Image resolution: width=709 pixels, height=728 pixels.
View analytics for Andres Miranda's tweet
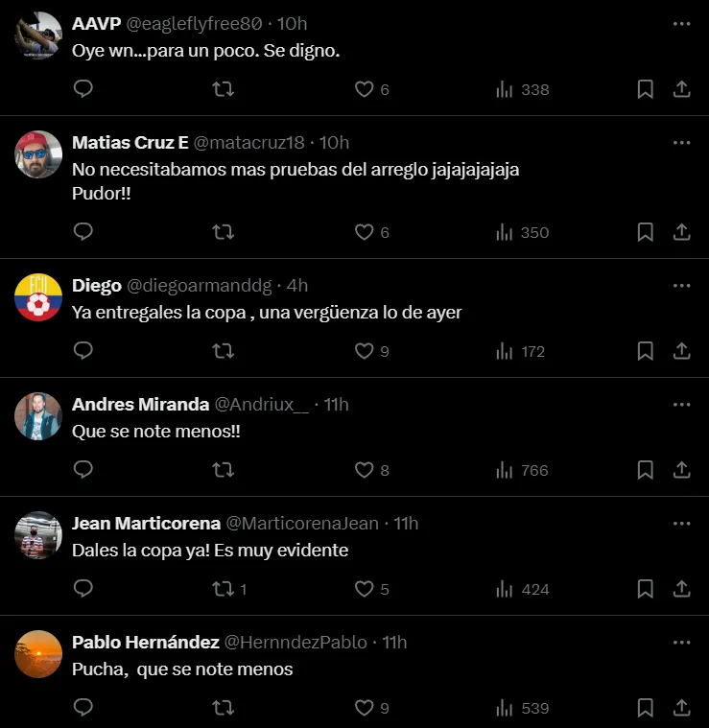522,470
